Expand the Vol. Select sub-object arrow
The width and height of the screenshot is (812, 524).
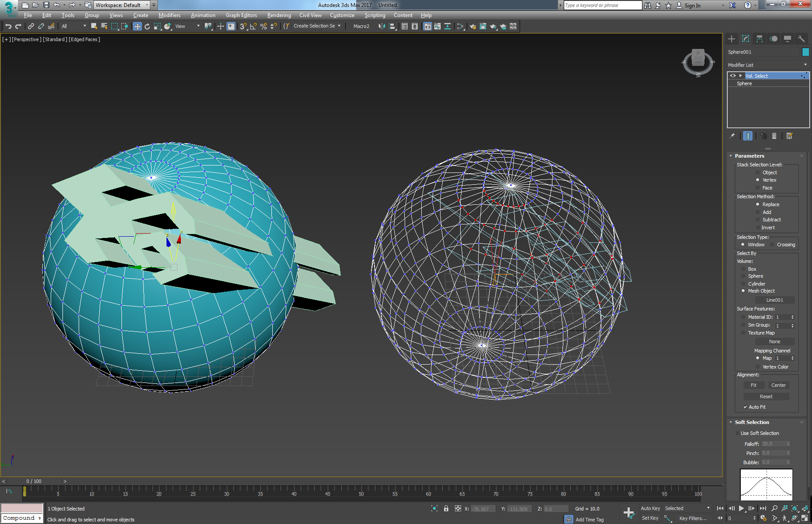pos(740,76)
